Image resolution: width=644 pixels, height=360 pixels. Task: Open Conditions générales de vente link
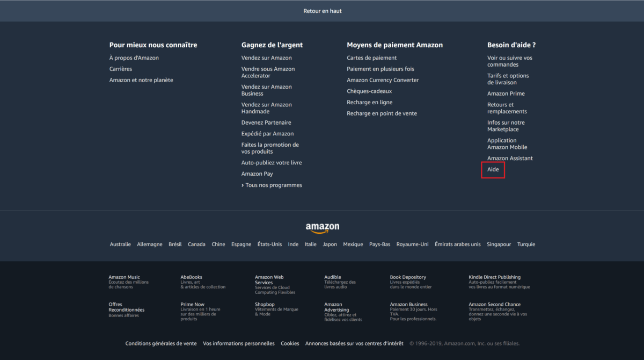click(x=161, y=343)
